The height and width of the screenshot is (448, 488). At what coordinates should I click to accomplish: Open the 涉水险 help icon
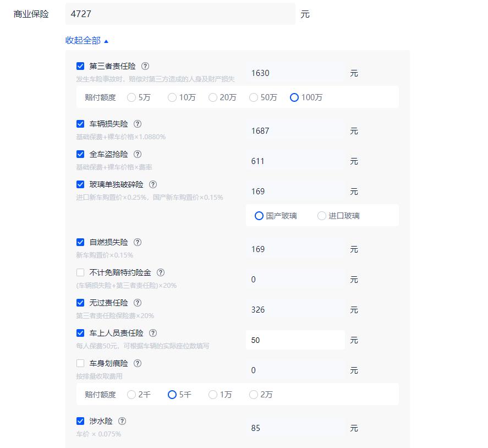coord(122,421)
